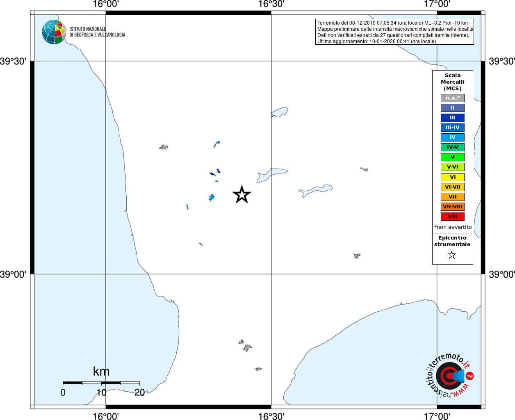Select the IV intensity legend swatch
This screenshot has height=420, width=515.
click(453, 137)
